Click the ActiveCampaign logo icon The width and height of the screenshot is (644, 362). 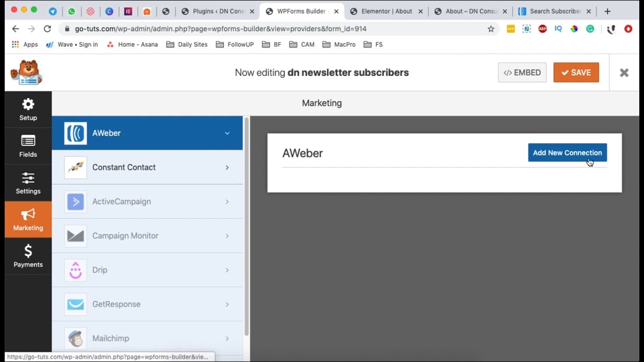(x=75, y=202)
